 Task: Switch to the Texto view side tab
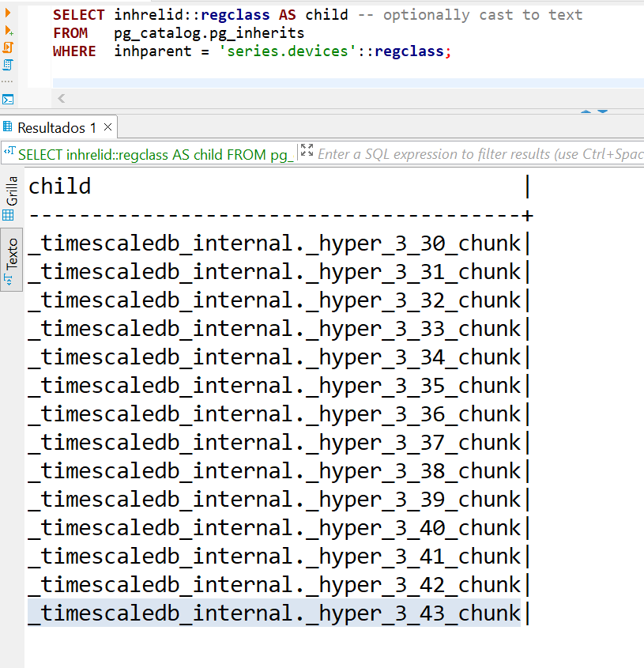[12, 260]
